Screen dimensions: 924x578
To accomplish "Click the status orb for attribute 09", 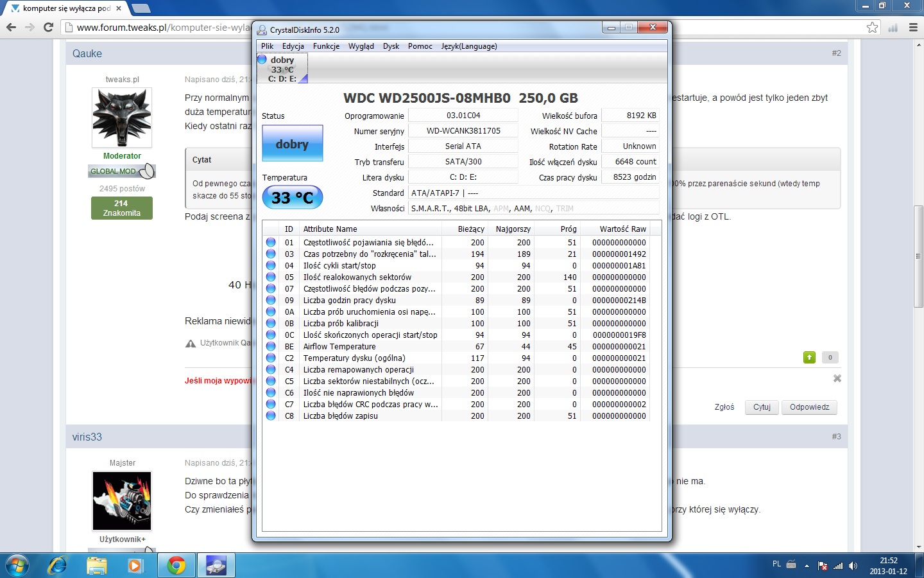I will click(x=271, y=301).
